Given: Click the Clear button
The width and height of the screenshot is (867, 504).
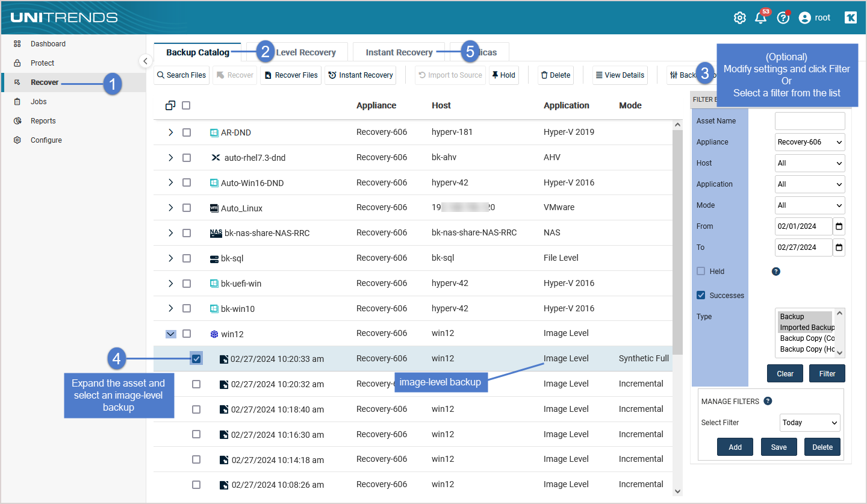Looking at the screenshot, I should click(785, 373).
